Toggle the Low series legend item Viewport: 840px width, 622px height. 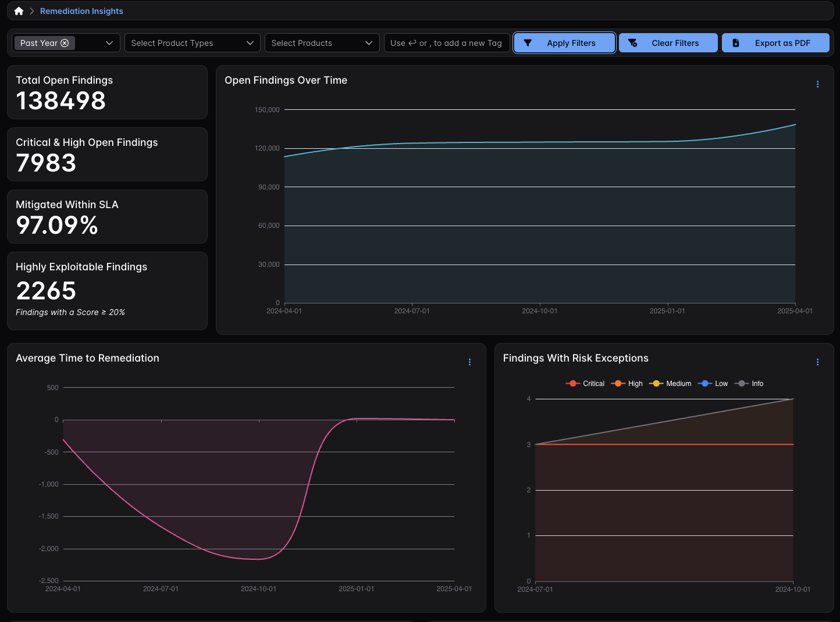coord(713,384)
